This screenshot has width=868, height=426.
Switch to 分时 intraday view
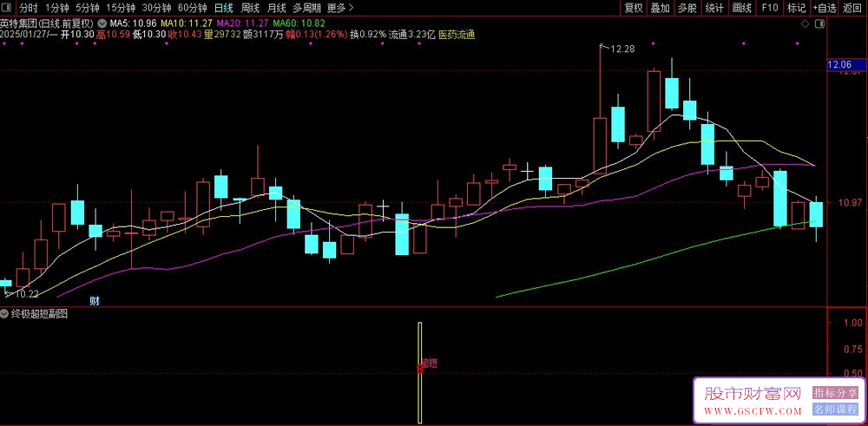pos(28,8)
